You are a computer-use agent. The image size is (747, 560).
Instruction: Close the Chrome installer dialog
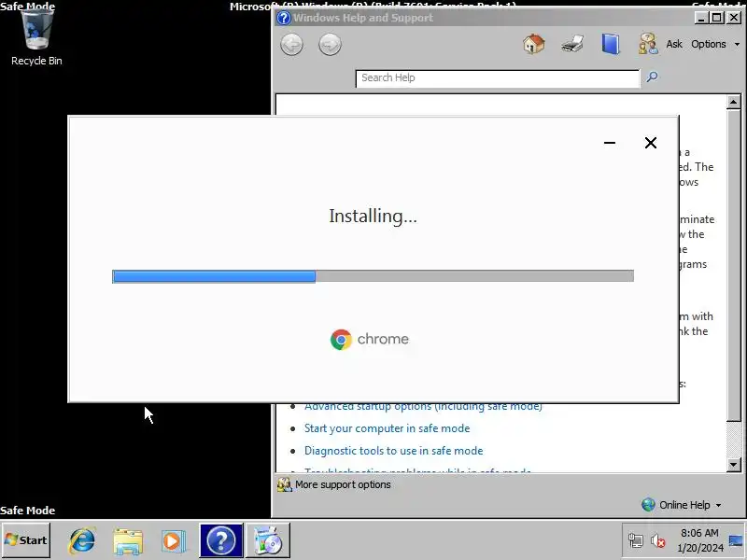[650, 143]
